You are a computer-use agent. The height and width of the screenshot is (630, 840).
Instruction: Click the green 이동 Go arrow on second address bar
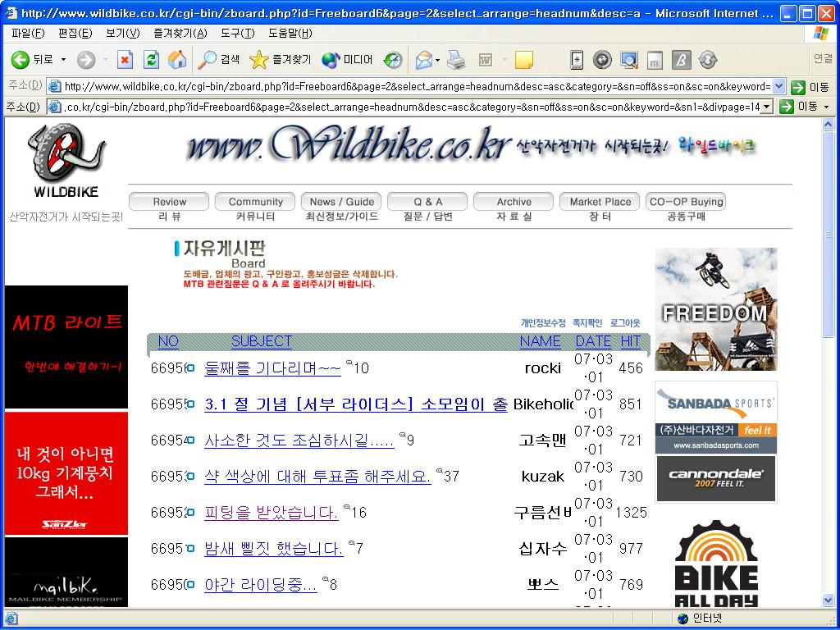[787, 107]
